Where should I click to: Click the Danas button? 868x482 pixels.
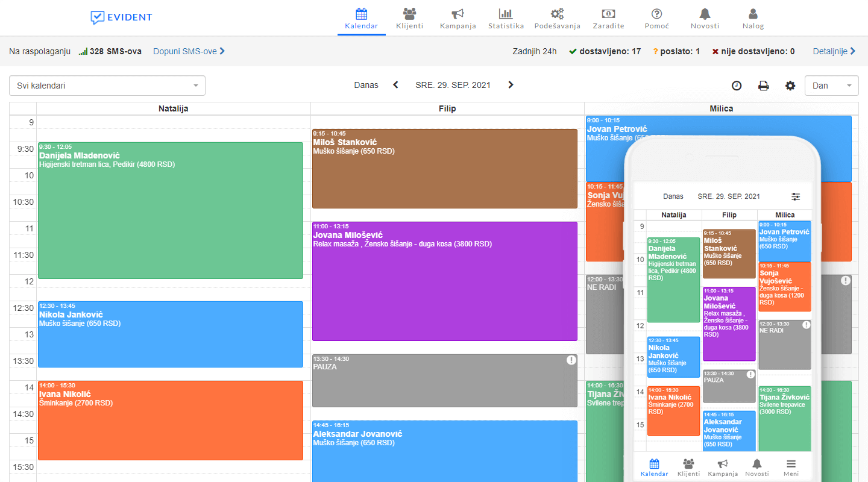point(366,85)
